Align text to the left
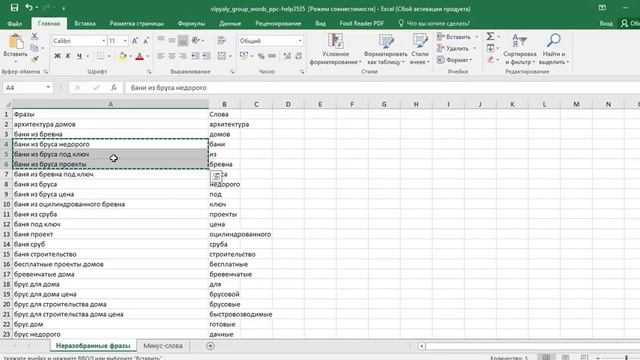Screen dimensions: 640x360 161,56
